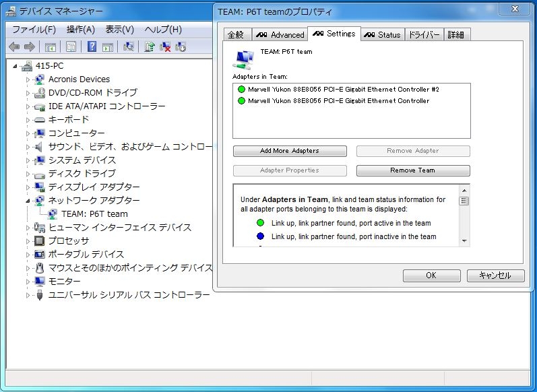This screenshot has width=537, height=392.
Task: Expand the ユニバーサル シリアル バス コントローラー node
Action: pyautogui.click(x=28, y=295)
